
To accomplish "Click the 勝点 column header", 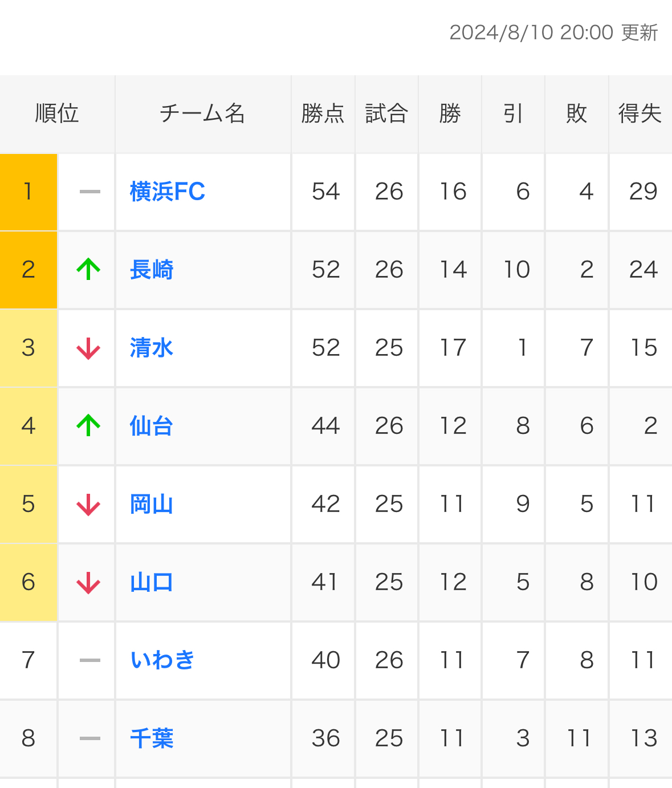I will [323, 113].
